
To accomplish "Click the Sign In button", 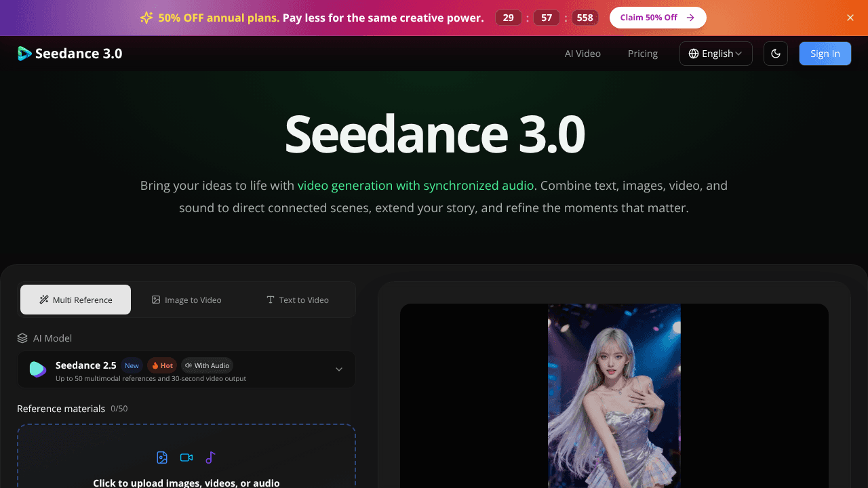I will 825,54.
